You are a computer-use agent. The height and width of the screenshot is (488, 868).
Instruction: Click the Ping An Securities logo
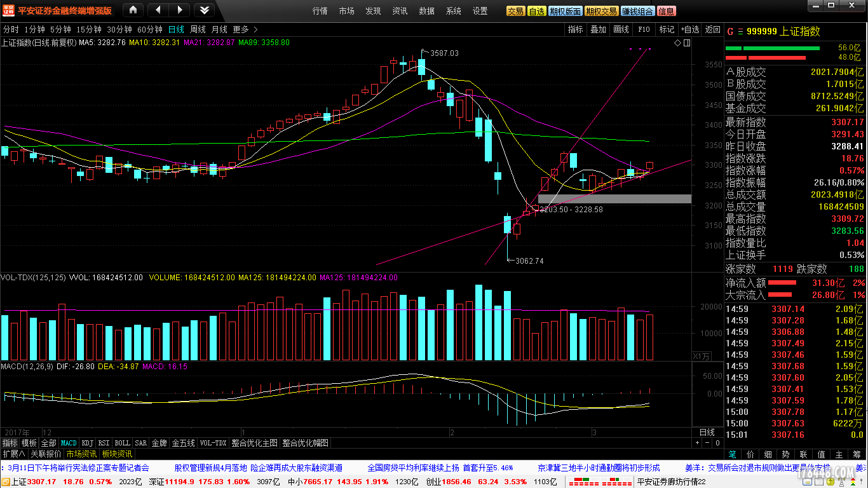[8, 10]
